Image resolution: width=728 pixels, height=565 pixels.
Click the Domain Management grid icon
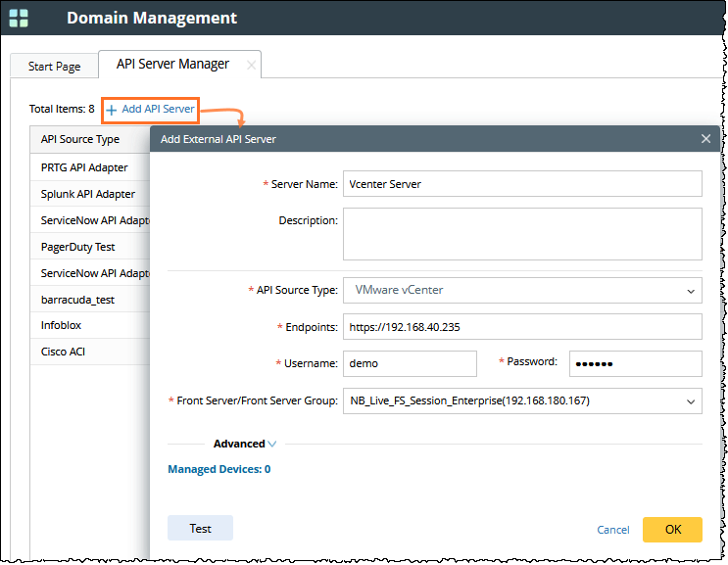[x=19, y=18]
